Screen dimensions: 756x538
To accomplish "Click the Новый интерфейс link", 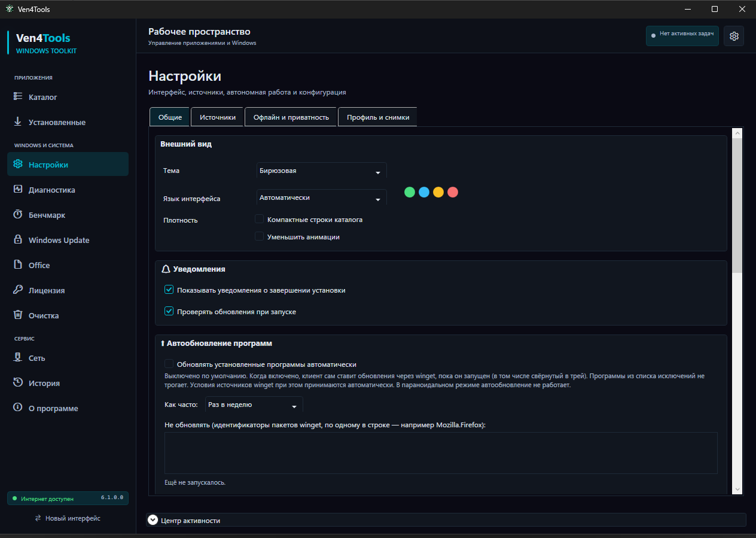I will (73, 518).
